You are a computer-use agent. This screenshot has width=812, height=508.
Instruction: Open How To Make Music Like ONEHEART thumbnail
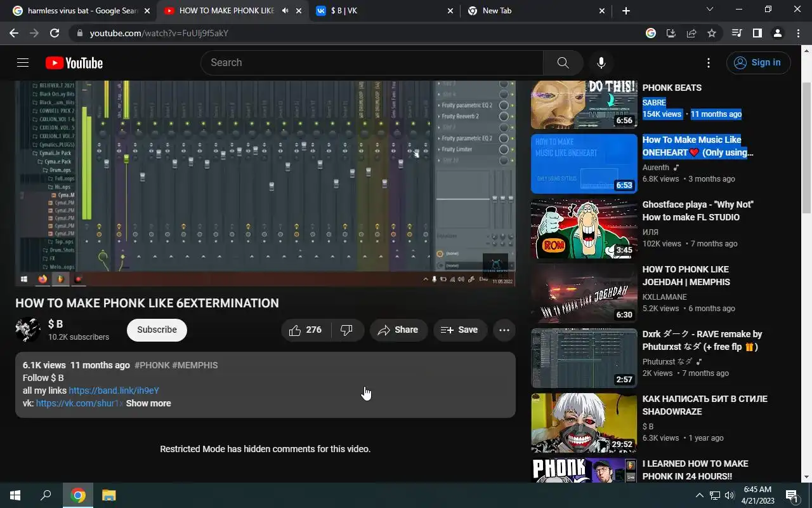584,163
